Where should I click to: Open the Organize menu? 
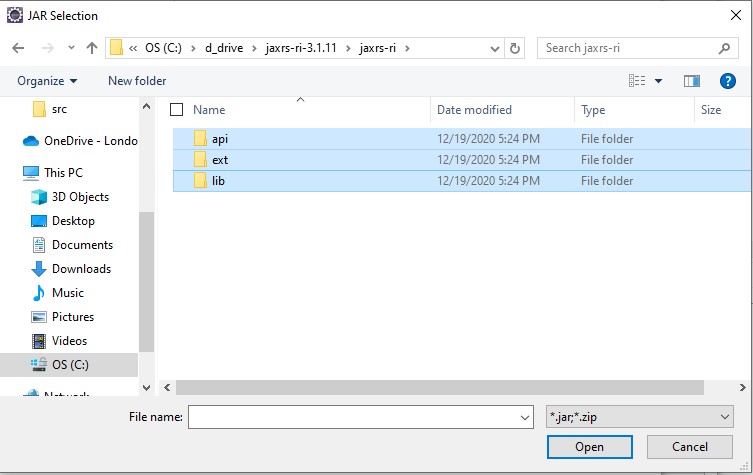pyautogui.click(x=47, y=81)
